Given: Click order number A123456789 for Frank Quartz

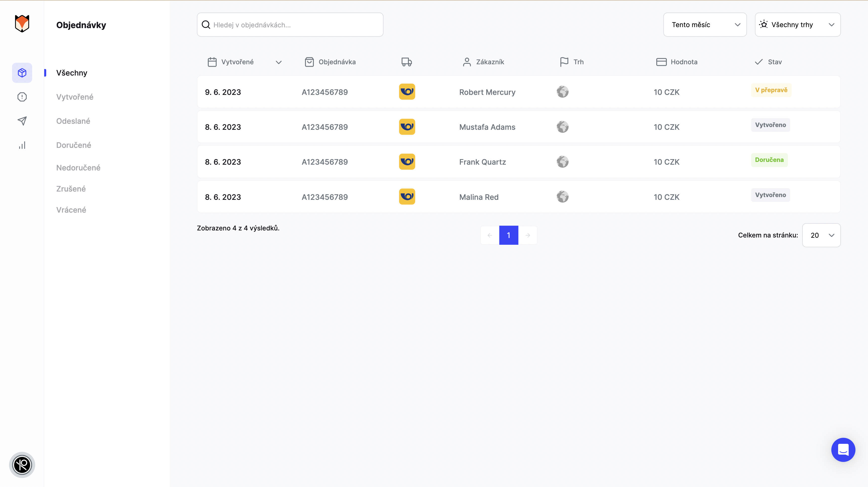Looking at the screenshot, I should pos(324,162).
